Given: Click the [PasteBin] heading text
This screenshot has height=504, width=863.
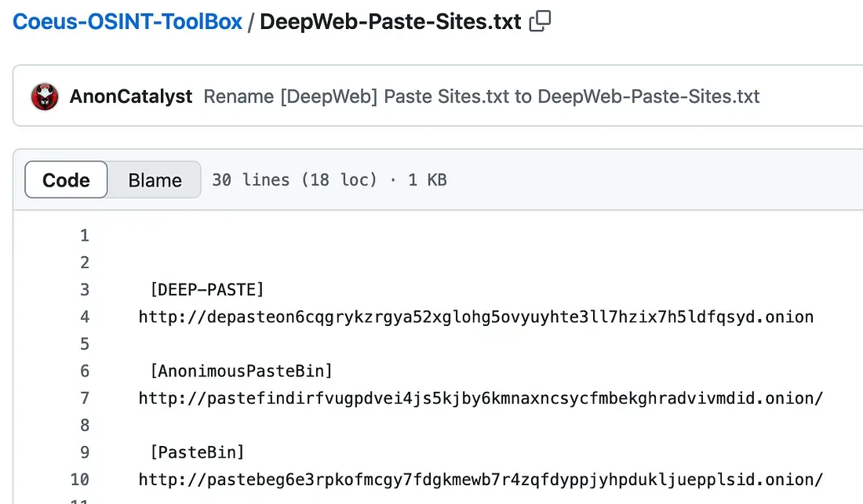Looking at the screenshot, I should point(196,452).
